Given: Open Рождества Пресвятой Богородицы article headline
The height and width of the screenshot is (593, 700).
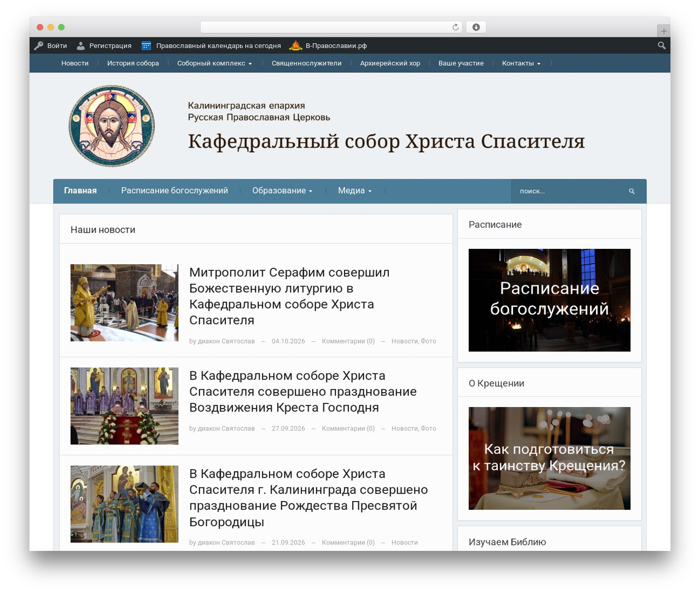Looking at the screenshot, I should [x=308, y=498].
